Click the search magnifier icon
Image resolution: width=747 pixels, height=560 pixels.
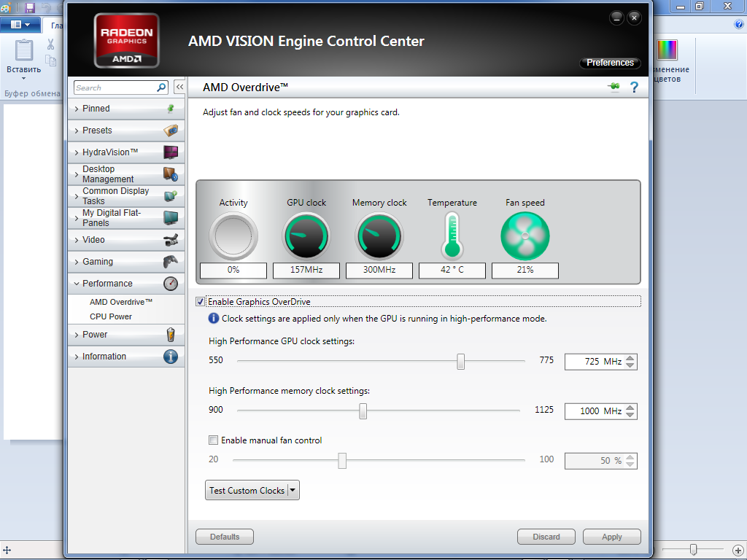pyautogui.click(x=161, y=87)
